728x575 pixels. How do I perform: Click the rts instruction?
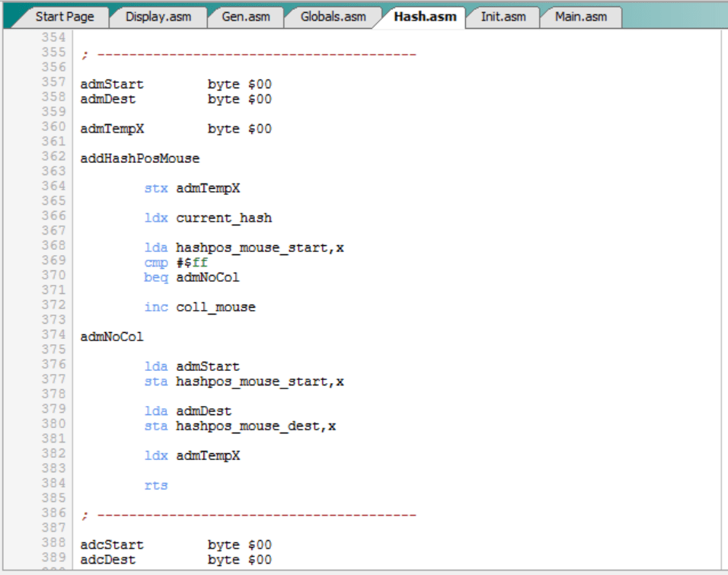pyautogui.click(x=155, y=485)
